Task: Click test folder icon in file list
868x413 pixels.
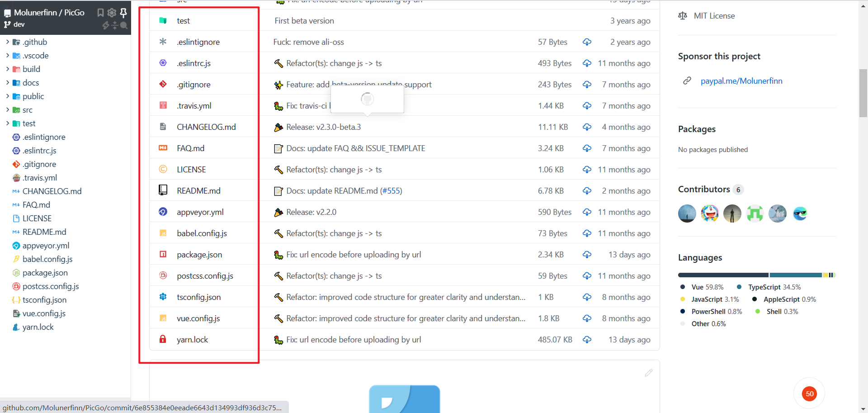Action: point(163,21)
